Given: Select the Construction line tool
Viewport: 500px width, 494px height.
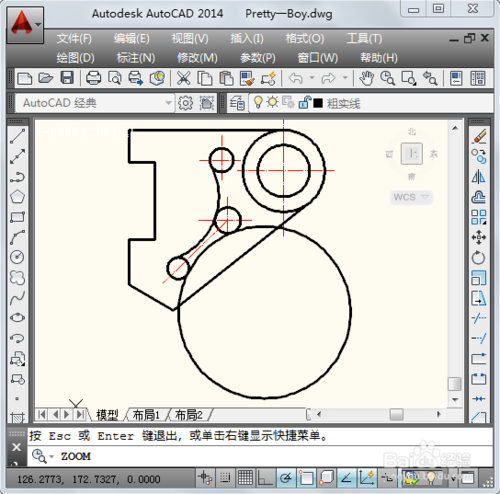Looking at the screenshot, I should pos(17,156).
